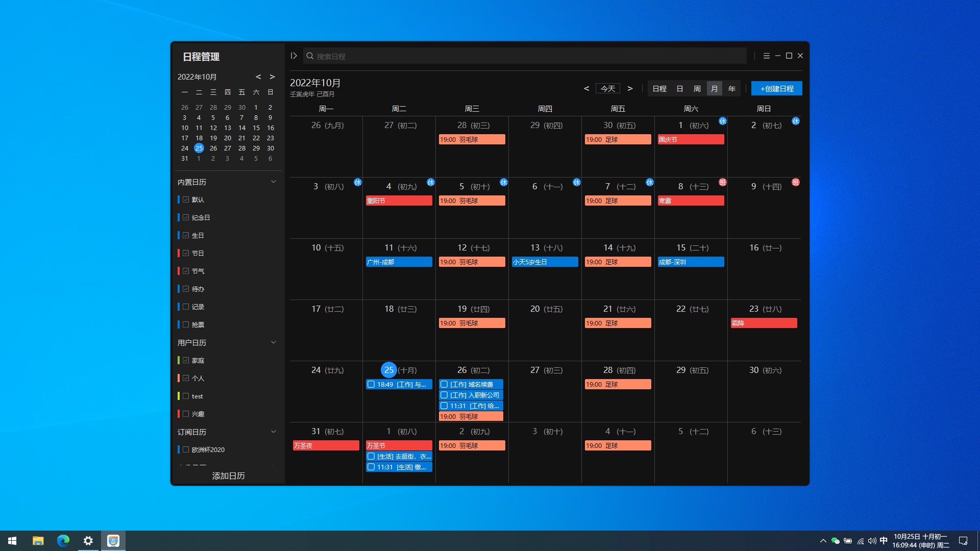The width and height of the screenshot is (980, 551).
Task: Uncheck the 纪念日 calendar checkbox
Action: [186, 217]
